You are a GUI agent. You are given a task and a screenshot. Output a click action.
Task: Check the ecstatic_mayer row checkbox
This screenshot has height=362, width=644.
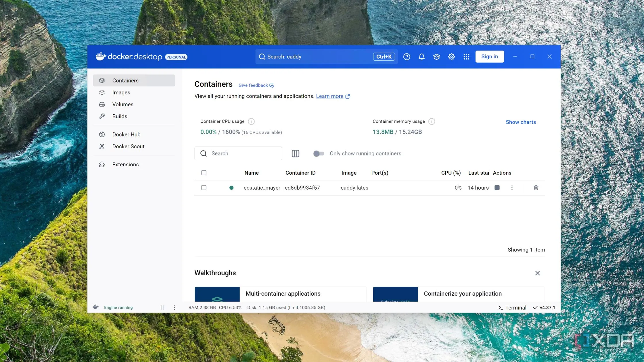click(x=204, y=188)
